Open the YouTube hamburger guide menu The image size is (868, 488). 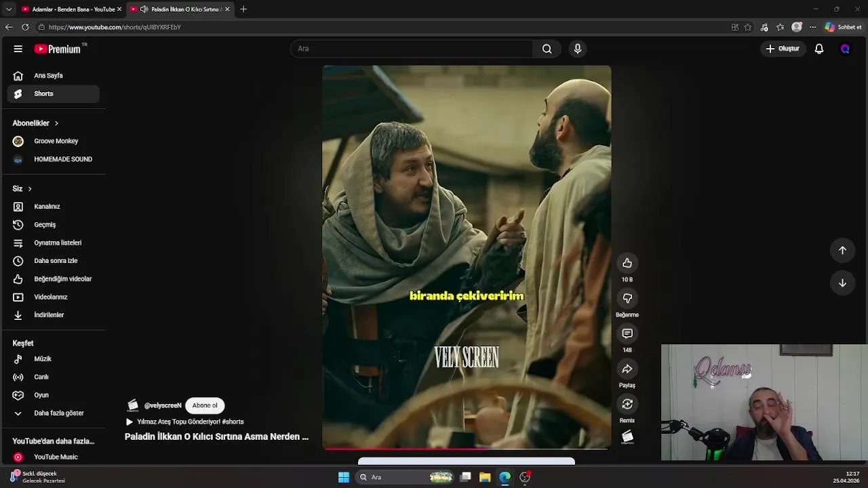18,49
